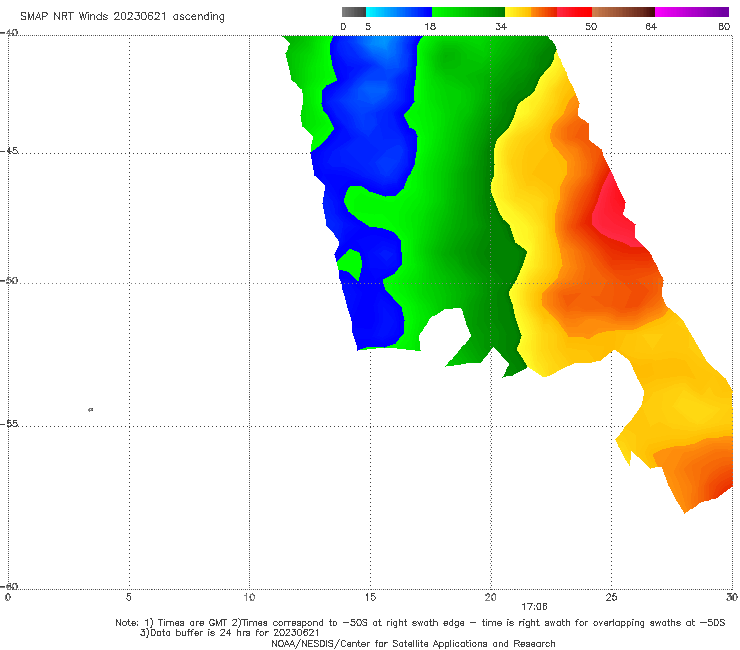Click the y-axis latitude label '-55'
The height and width of the screenshot is (650, 740).
pos(9,423)
